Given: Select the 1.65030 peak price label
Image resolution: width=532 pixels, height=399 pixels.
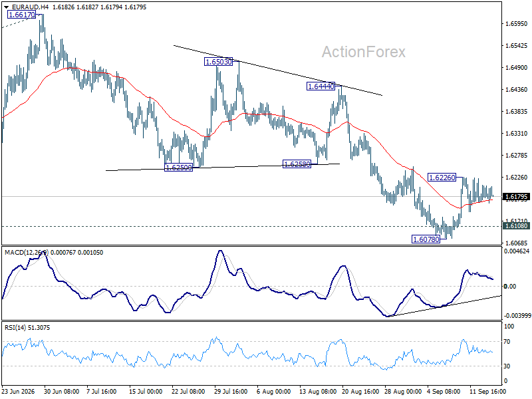Looking at the screenshot, I should point(219,62).
